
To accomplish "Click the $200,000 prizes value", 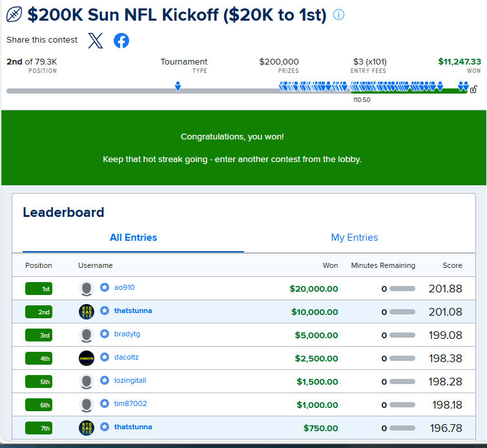I will click(279, 62).
